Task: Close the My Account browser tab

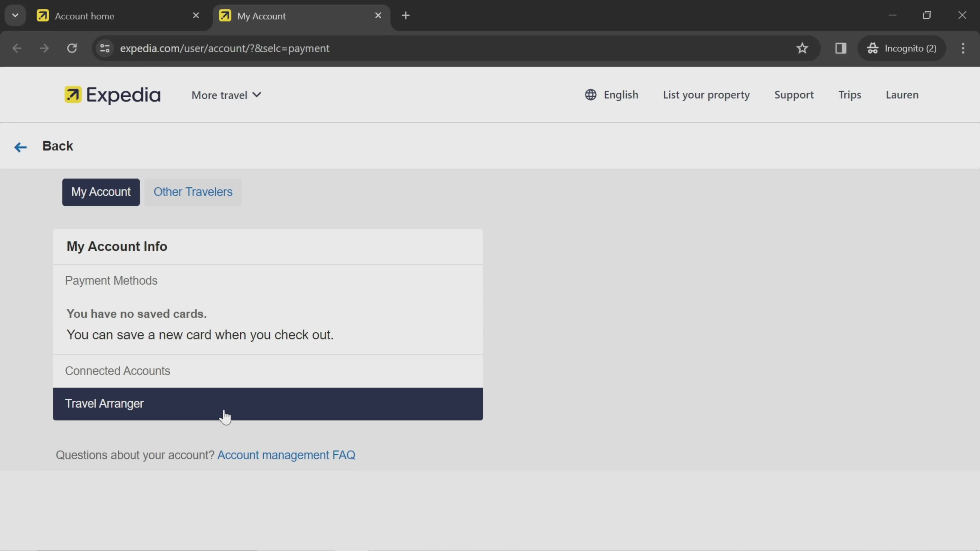Action: click(x=378, y=16)
